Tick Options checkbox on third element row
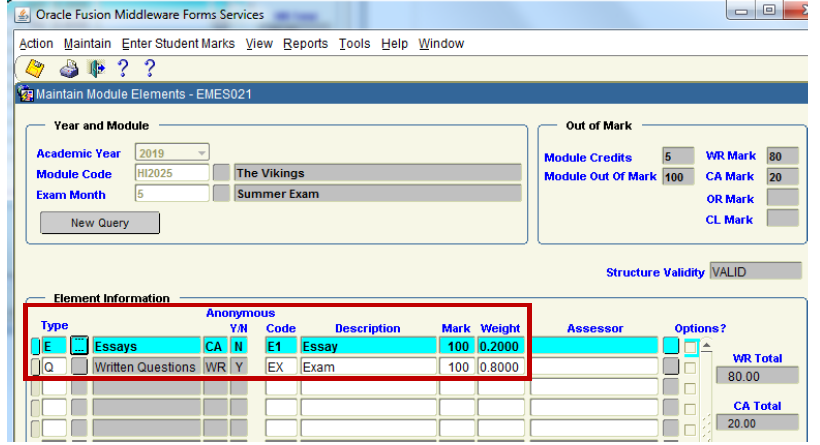The image size is (820, 445). 691,388
